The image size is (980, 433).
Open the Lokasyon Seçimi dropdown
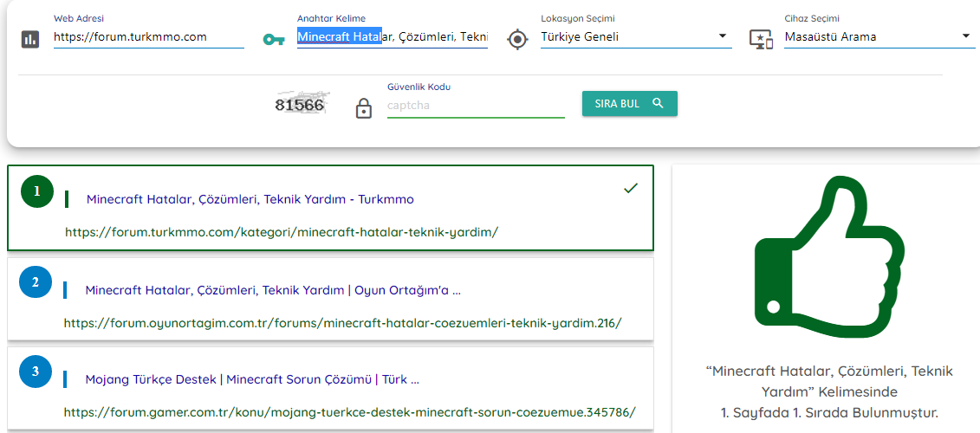click(x=636, y=37)
